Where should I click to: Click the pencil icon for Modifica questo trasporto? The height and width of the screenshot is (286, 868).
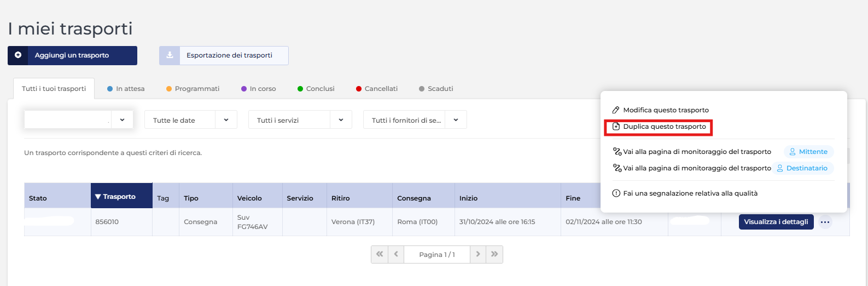(616, 110)
